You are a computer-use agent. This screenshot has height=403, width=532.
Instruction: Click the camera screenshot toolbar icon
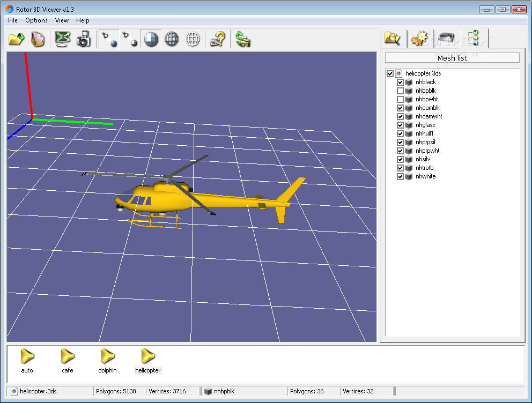click(x=84, y=39)
